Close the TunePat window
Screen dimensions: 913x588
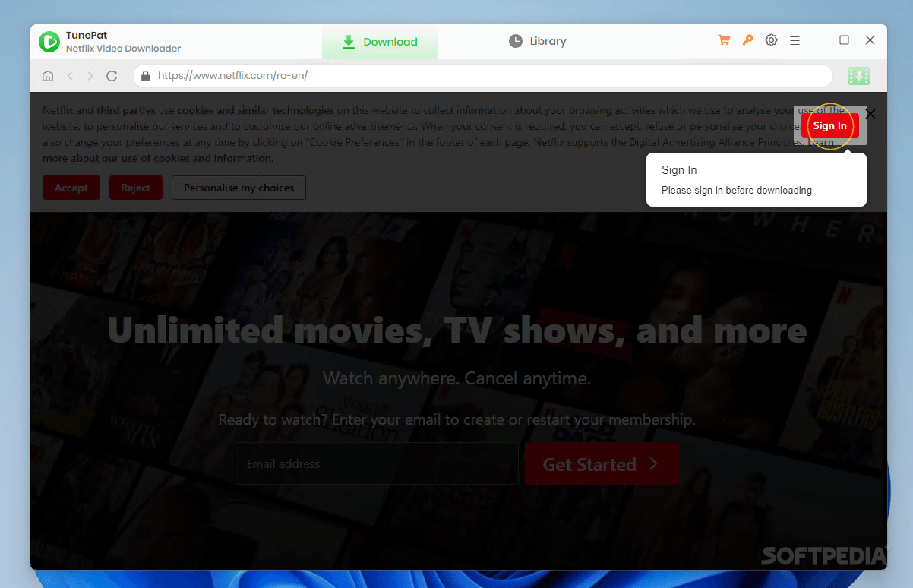(870, 40)
